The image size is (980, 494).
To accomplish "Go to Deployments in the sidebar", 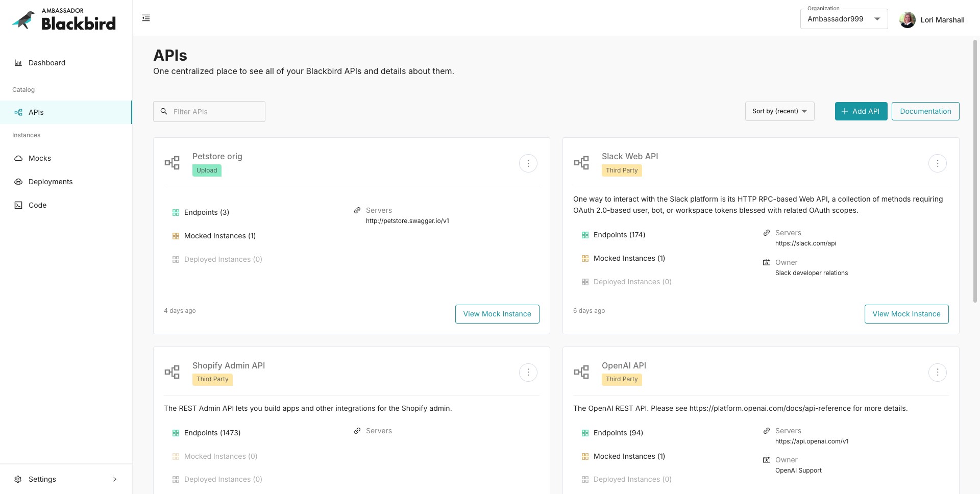I will tap(66, 182).
